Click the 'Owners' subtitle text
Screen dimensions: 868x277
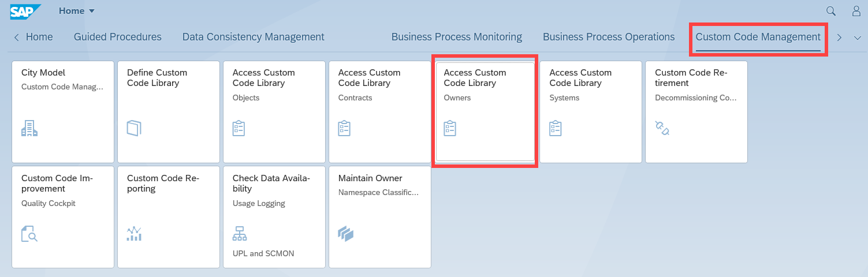(x=457, y=98)
